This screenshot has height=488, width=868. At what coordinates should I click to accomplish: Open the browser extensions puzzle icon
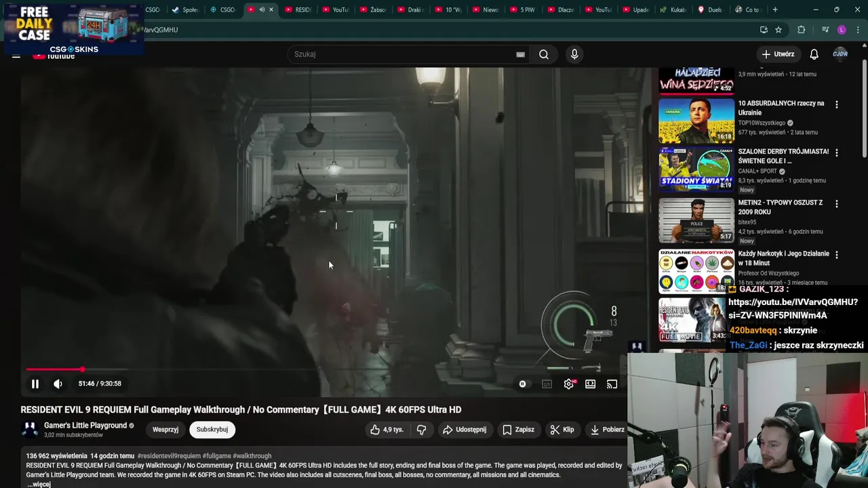pyautogui.click(x=802, y=30)
